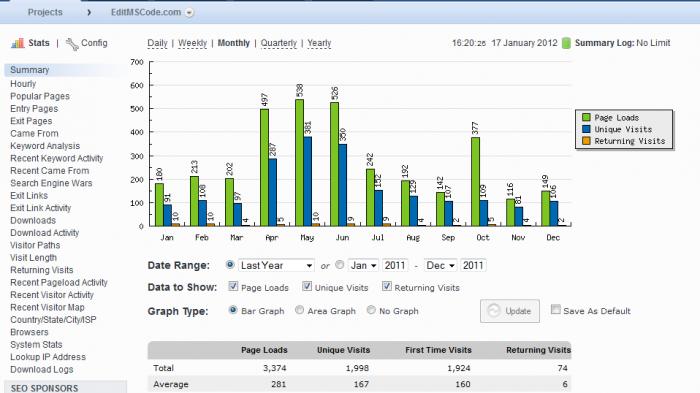The image size is (700, 393).
Task: Open Lookup IP Address tool
Action: [x=48, y=357]
